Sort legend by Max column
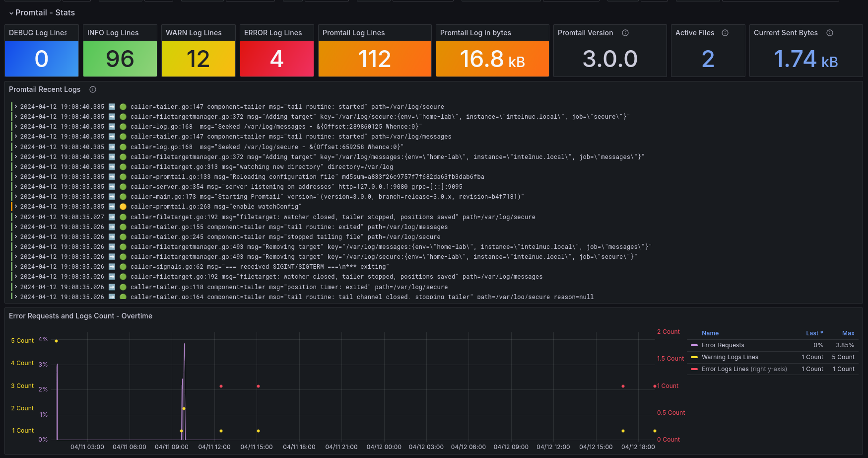The image size is (868, 458). pyautogui.click(x=848, y=333)
